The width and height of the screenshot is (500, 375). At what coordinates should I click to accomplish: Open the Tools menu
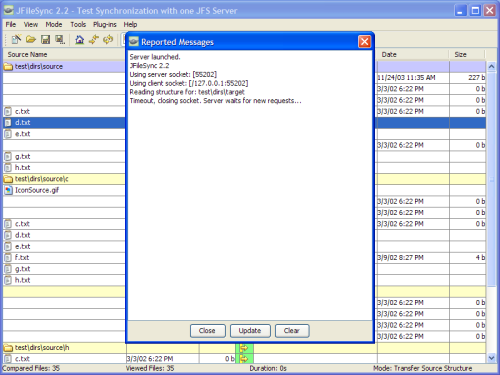click(x=78, y=24)
